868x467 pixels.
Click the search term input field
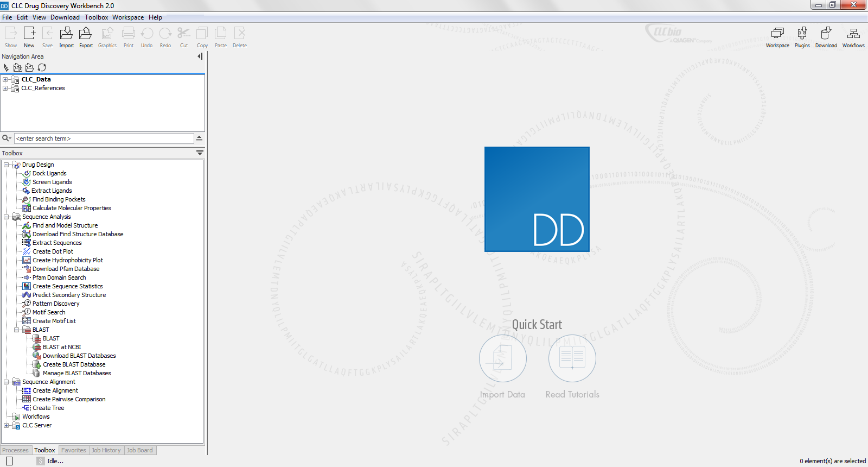click(x=104, y=138)
